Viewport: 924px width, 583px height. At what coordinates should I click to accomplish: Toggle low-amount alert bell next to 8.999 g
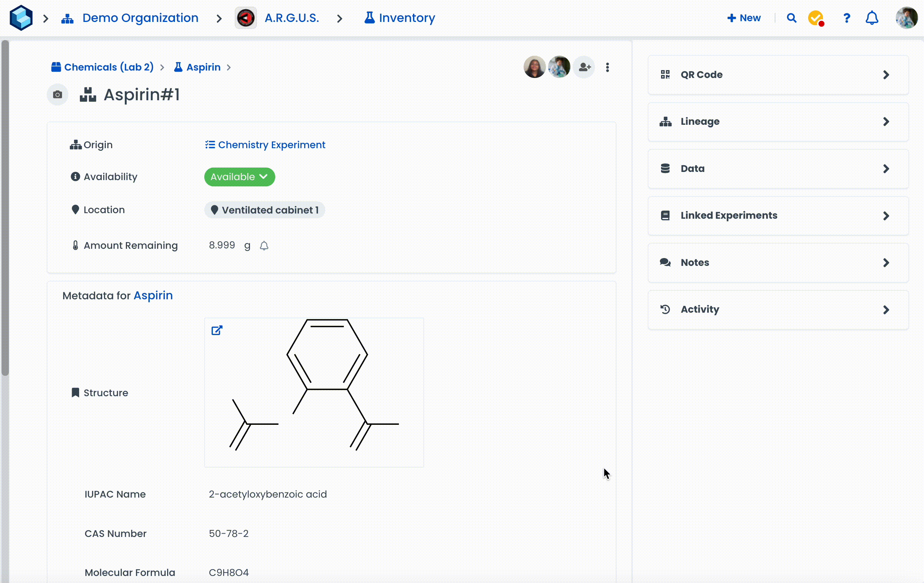[x=264, y=245]
